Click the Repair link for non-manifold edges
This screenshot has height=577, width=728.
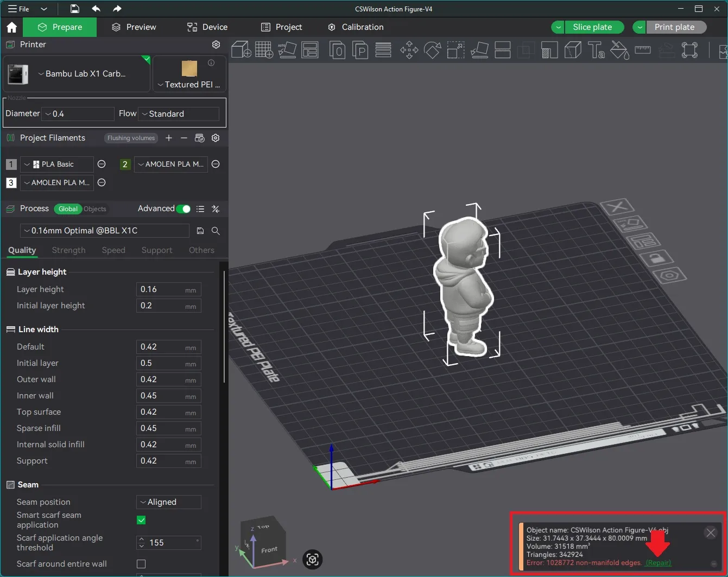658,563
